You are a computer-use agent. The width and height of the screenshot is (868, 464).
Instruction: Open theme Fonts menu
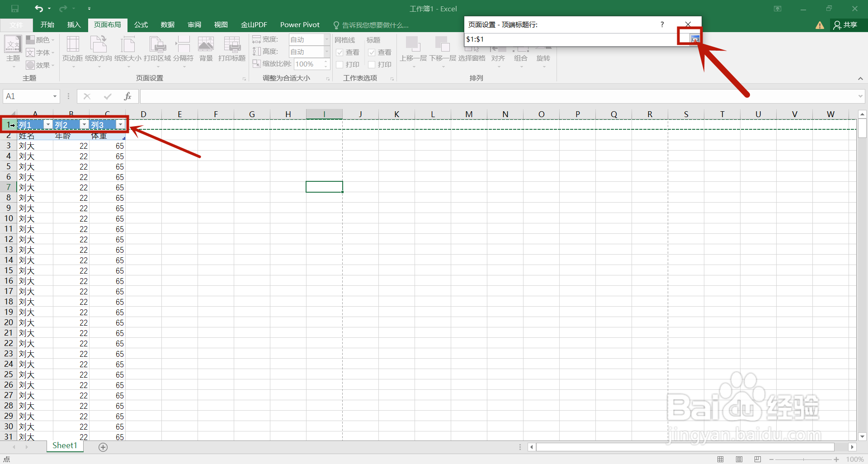[x=40, y=52]
